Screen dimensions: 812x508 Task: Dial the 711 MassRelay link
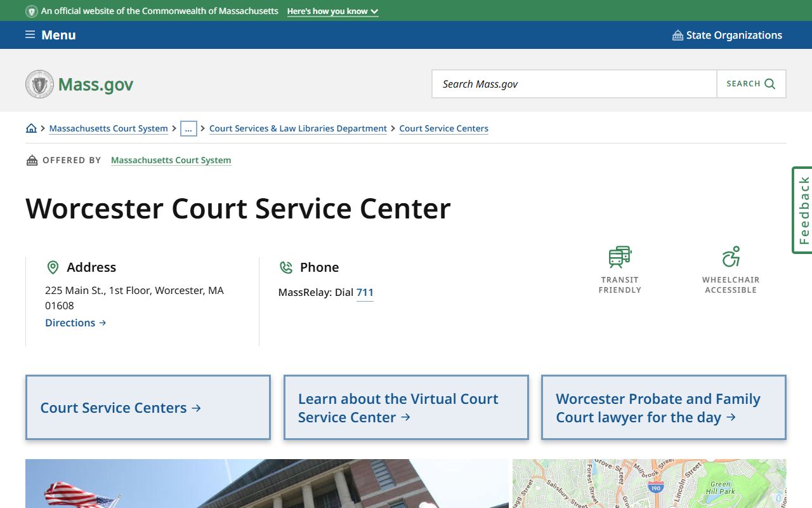click(x=365, y=293)
